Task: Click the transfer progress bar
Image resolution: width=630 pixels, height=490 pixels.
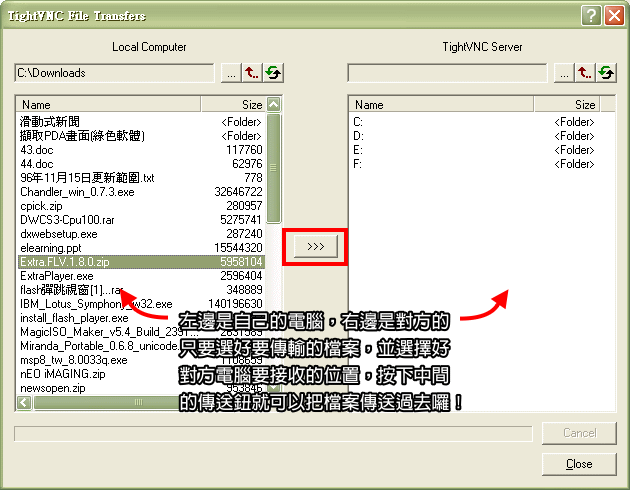Action: click(x=273, y=434)
